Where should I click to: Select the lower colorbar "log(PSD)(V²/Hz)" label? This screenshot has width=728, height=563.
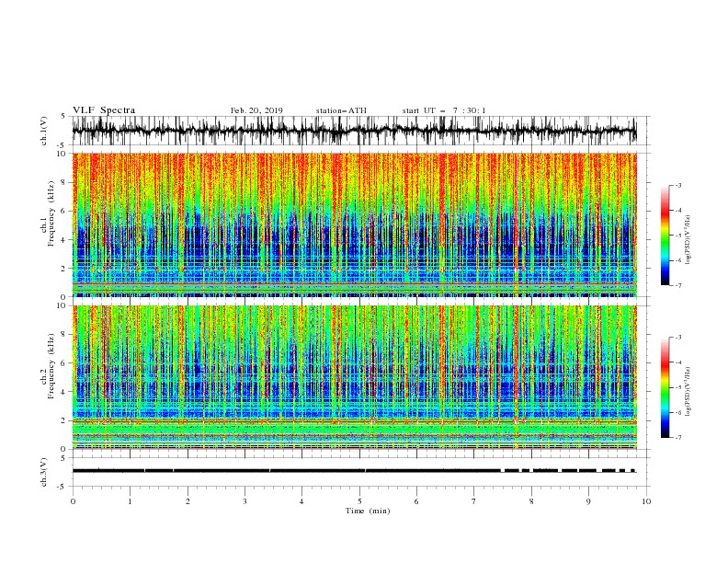688,392
